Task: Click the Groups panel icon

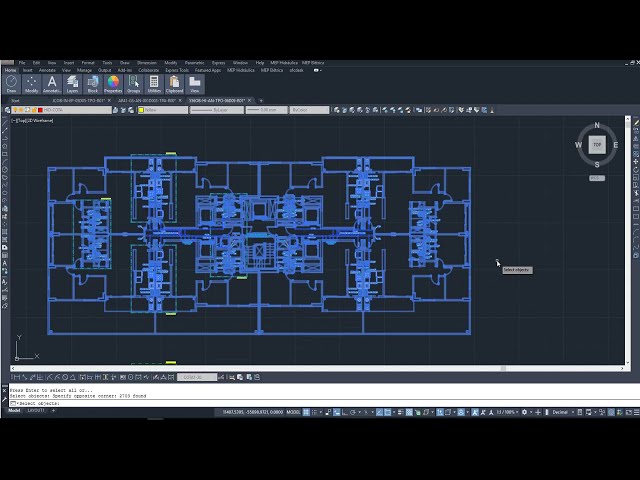Action: pyautogui.click(x=134, y=83)
